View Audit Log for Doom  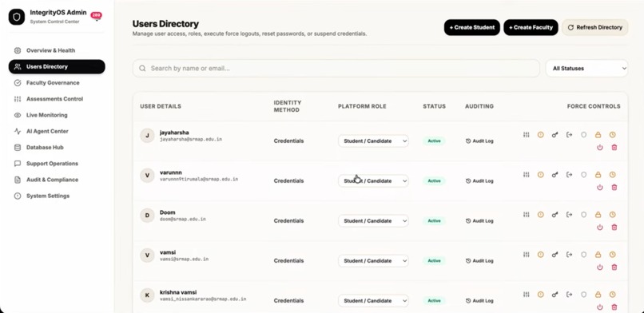coord(479,220)
